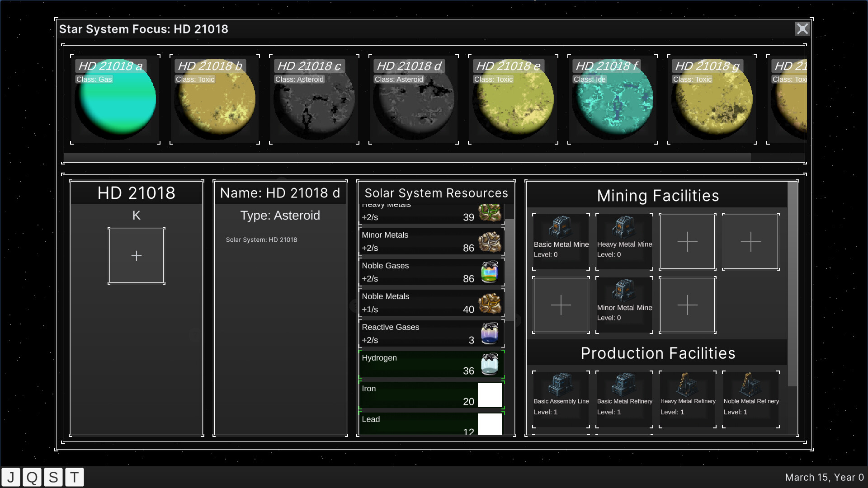Viewport: 868px width, 488px height.
Task: Click the plus under HD 21018 star panel
Action: pyautogui.click(x=136, y=255)
